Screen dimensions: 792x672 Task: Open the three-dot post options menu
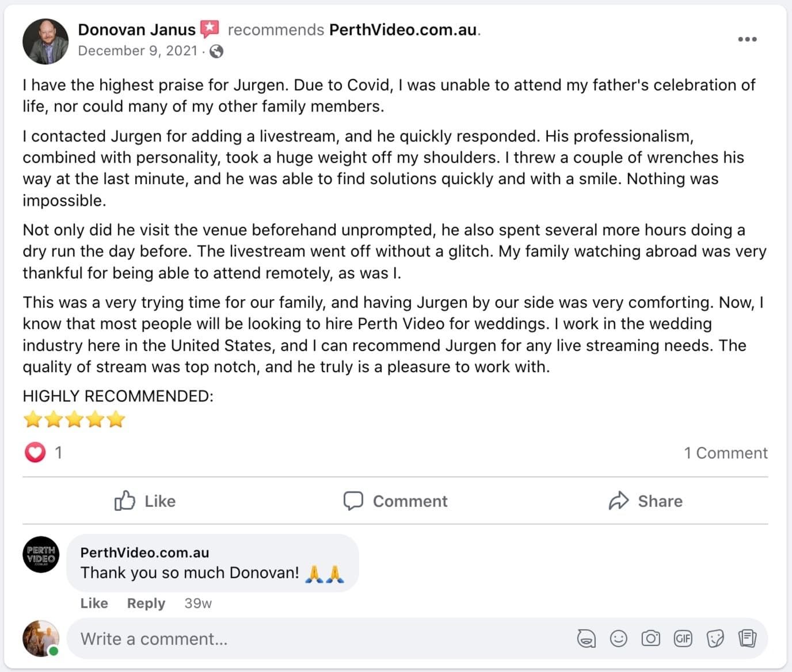(747, 39)
